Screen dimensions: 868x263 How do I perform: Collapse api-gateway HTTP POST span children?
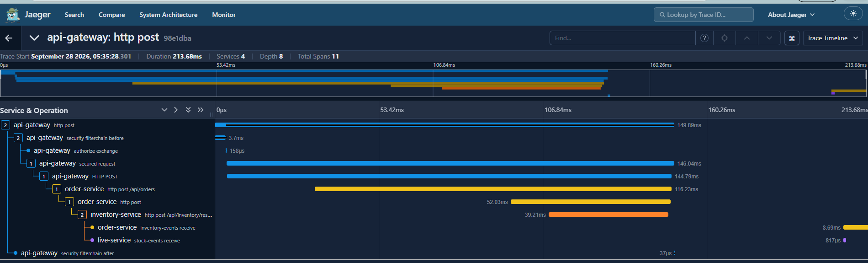44,176
